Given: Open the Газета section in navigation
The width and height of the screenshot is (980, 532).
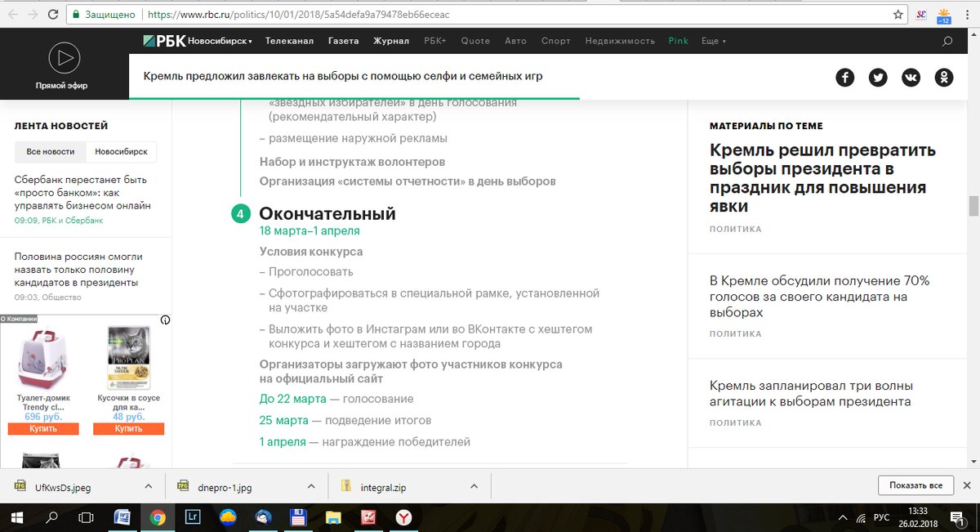Looking at the screenshot, I should pyautogui.click(x=344, y=40).
